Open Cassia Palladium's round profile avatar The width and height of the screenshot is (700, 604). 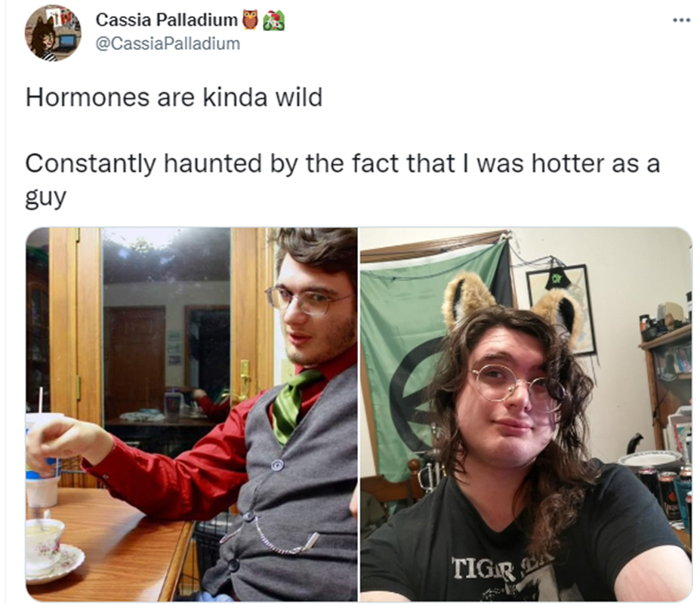point(53,33)
